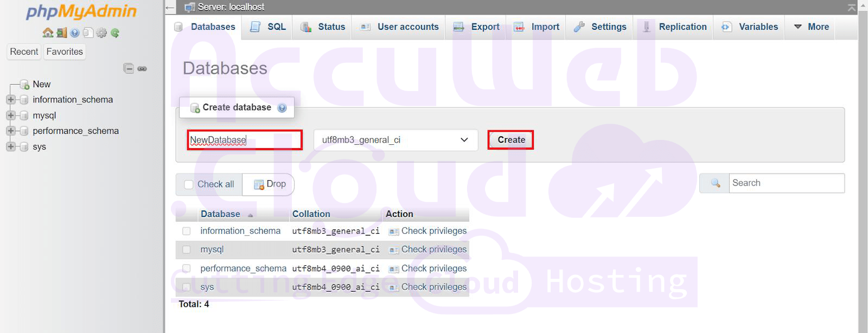This screenshot has height=333, width=868.
Task: Select the mysql row checkbox
Action: tap(187, 249)
